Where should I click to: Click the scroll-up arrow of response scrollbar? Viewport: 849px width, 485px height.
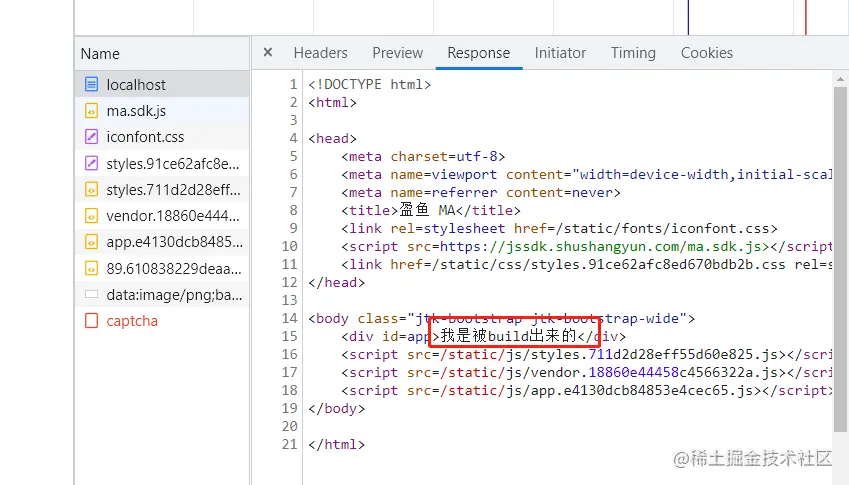[840, 79]
